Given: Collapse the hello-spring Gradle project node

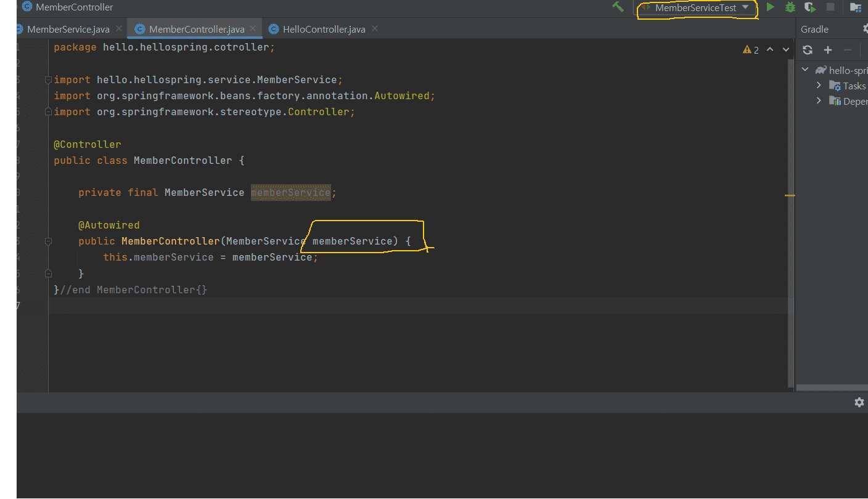Looking at the screenshot, I should (x=805, y=70).
